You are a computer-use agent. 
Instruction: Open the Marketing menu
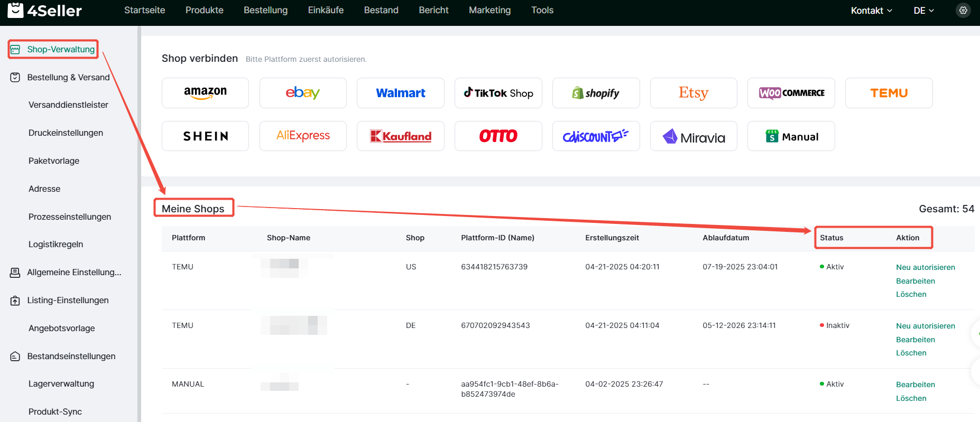490,10
